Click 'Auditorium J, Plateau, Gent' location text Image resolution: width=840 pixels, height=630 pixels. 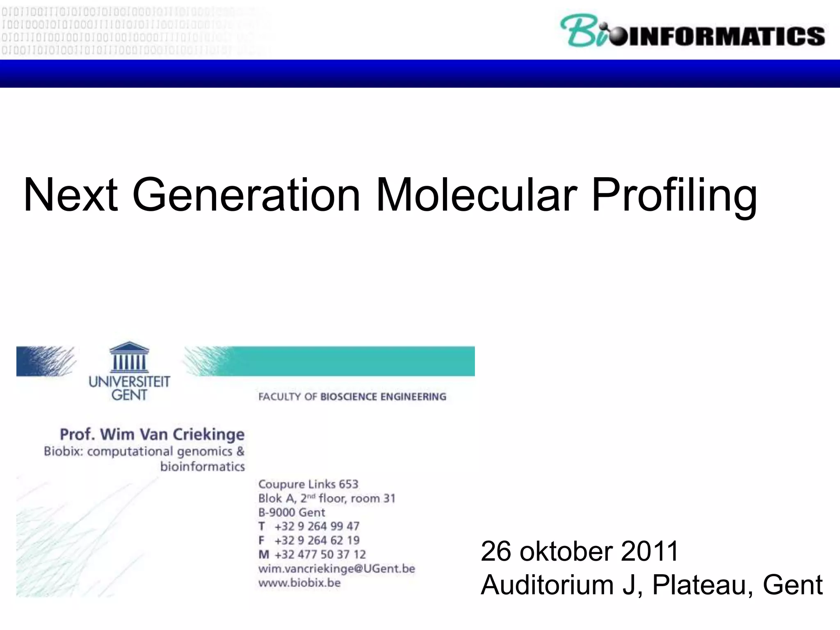pyautogui.click(x=651, y=584)
